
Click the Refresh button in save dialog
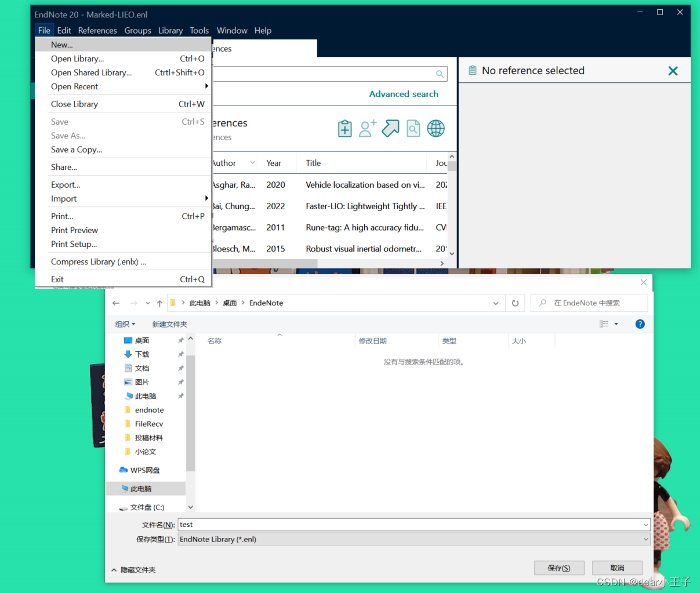(515, 303)
